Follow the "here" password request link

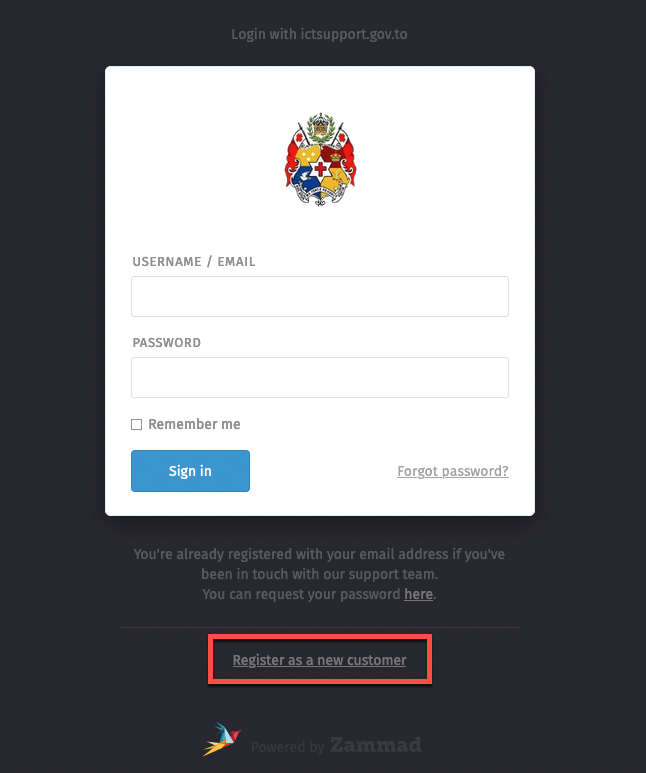[418, 594]
